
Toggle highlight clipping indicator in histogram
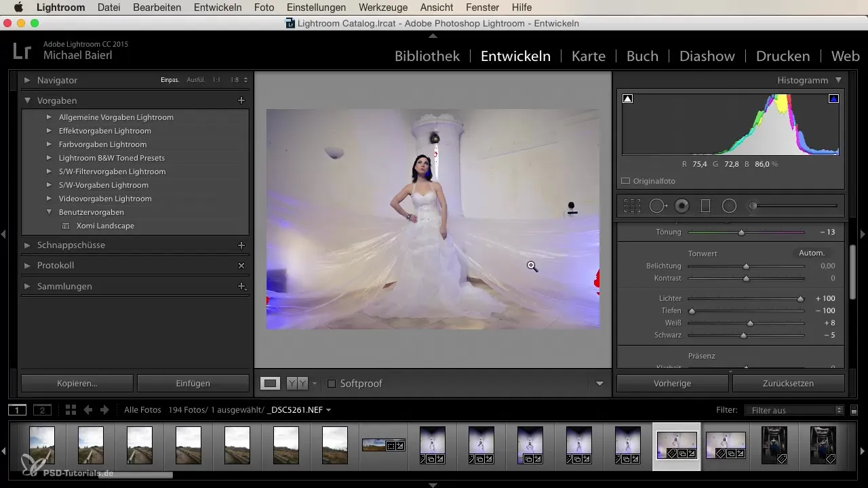click(x=833, y=99)
